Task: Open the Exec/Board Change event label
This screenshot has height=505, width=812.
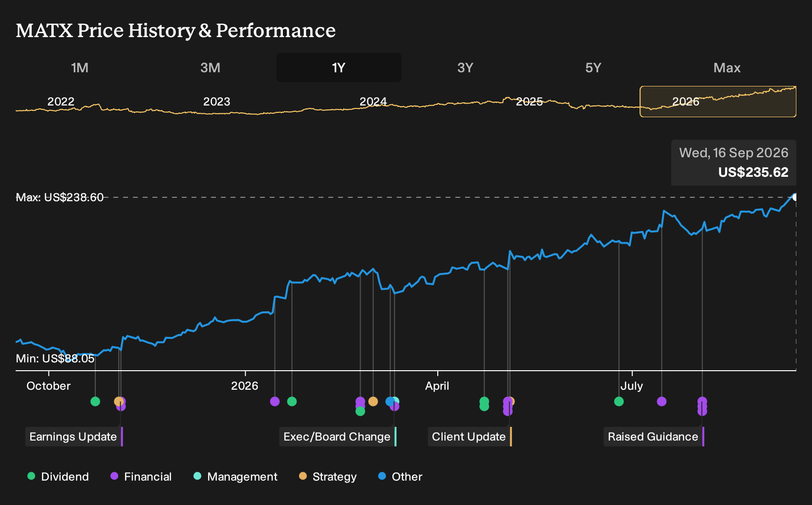Action: 338,437
